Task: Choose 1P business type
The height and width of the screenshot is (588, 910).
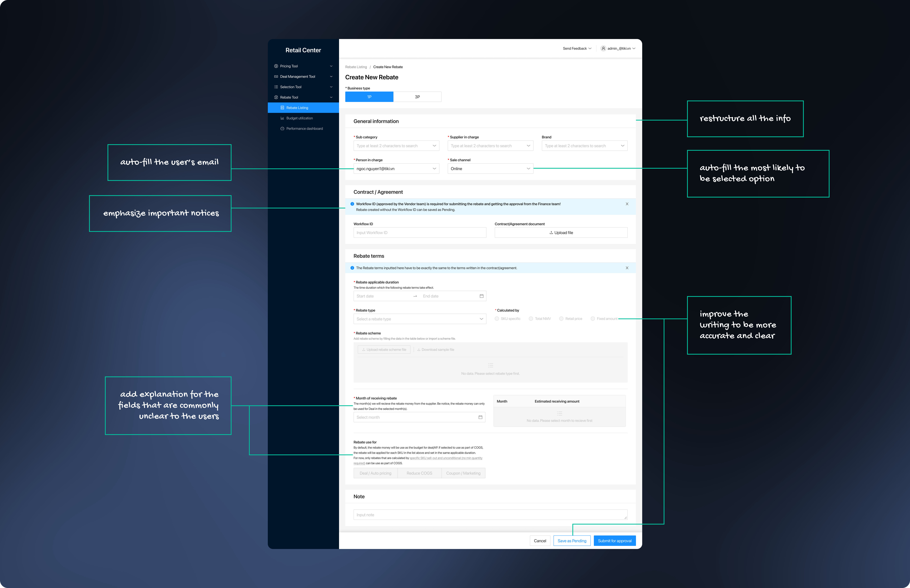Action: tap(369, 97)
